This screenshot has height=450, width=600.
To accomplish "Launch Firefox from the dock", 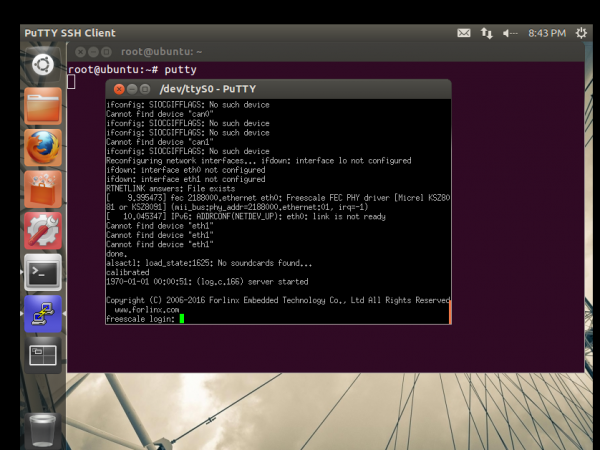I will coord(43,148).
